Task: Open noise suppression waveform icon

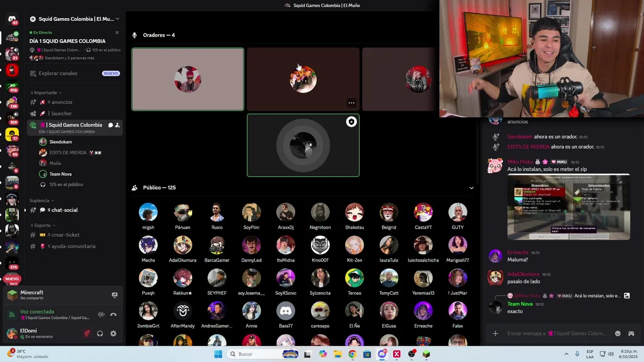Action: tap(101, 315)
